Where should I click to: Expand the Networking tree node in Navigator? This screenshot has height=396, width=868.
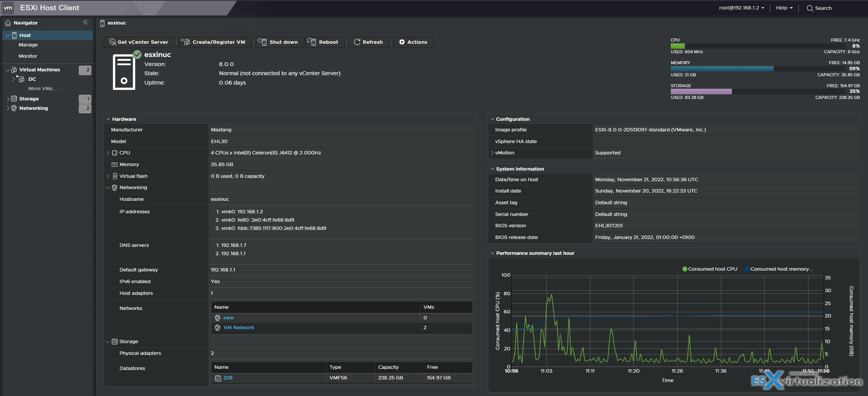(8, 108)
